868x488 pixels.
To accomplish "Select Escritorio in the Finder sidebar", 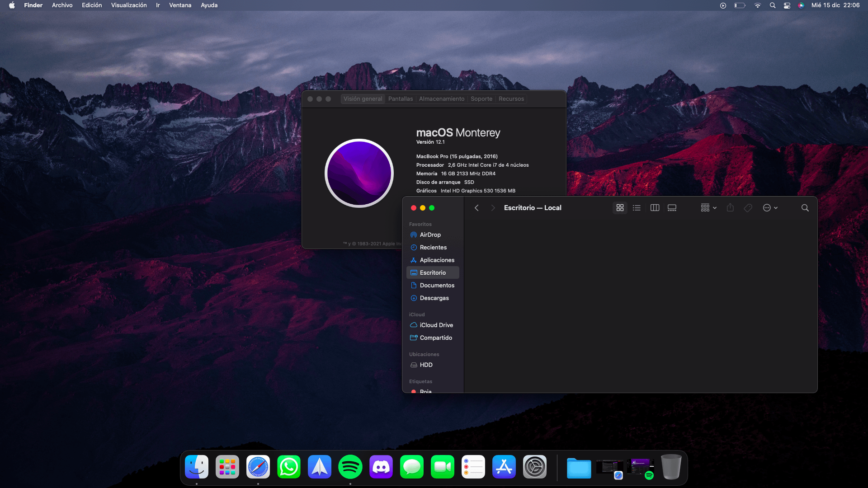I will (433, 273).
